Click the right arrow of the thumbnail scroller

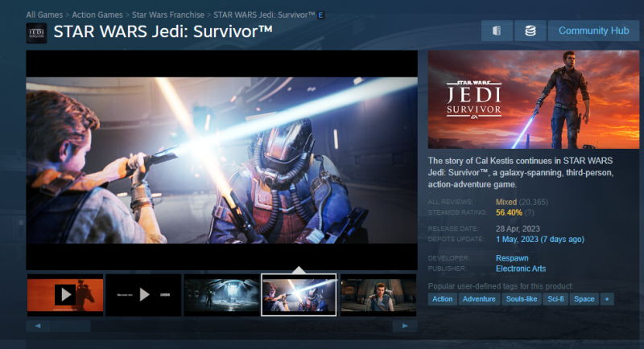[405, 326]
